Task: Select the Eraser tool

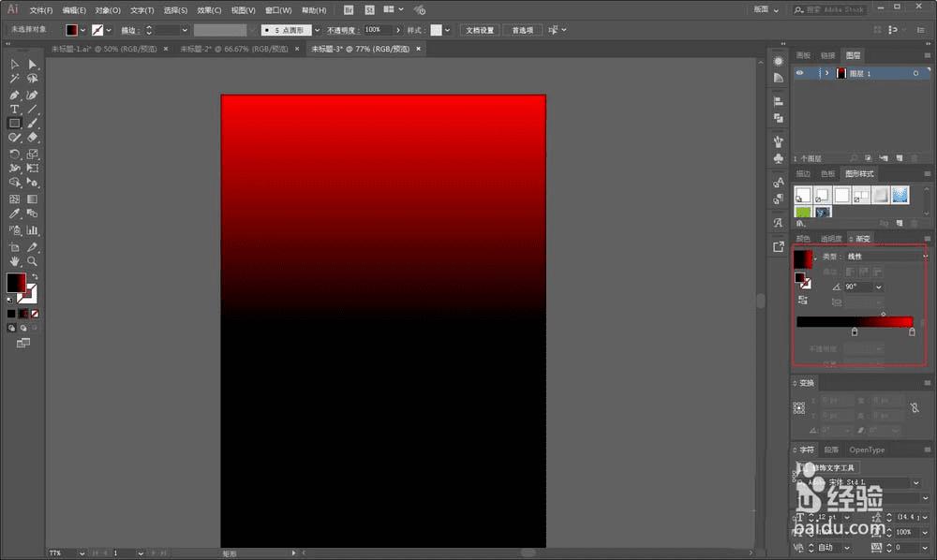Action: (x=32, y=138)
